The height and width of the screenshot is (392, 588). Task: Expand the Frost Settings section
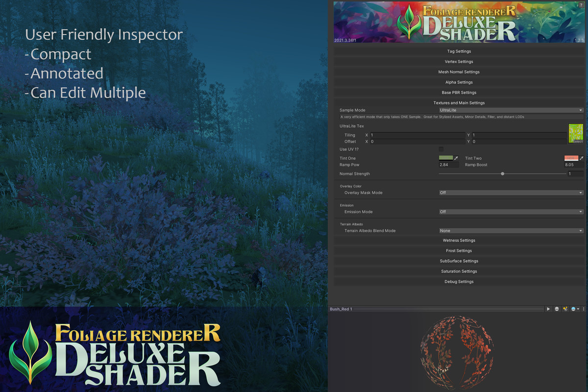pyautogui.click(x=459, y=251)
